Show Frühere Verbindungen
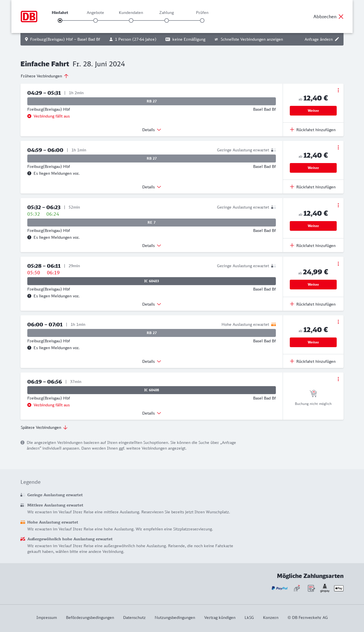364x632 pixels. pyautogui.click(x=45, y=76)
